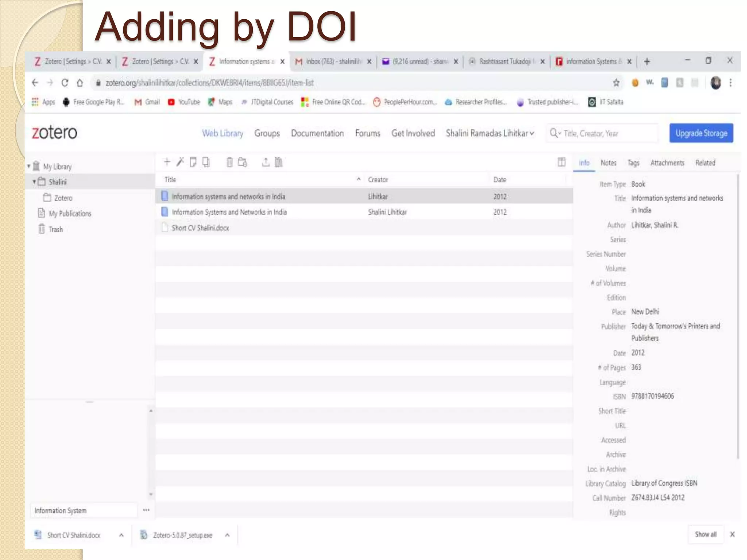The width and height of the screenshot is (747, 560).
Task: Go to browser home page
Action: point(80,83)
